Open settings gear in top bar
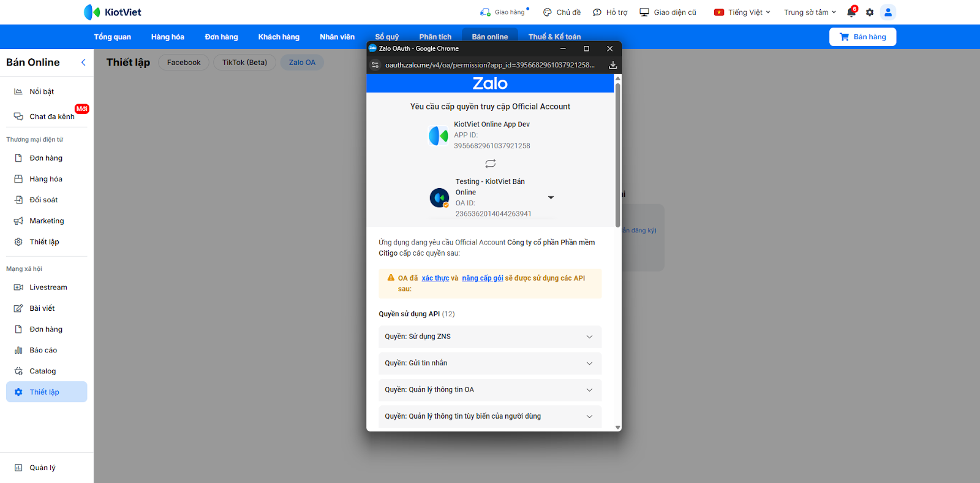This screenshot has height=483, width=980. click(x=870, y=12)
